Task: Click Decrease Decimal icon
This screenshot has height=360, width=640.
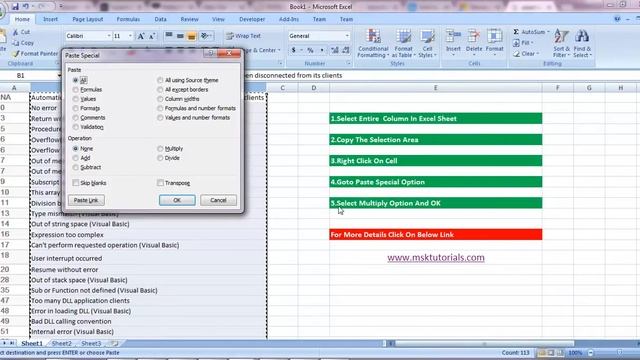Action: coord(346,50)
